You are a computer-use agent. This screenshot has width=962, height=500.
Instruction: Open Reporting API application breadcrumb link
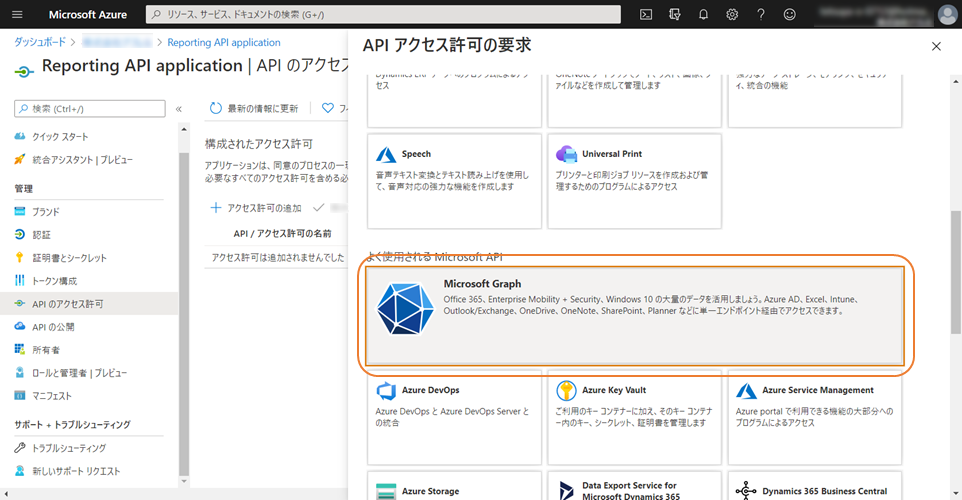point(223,42)
